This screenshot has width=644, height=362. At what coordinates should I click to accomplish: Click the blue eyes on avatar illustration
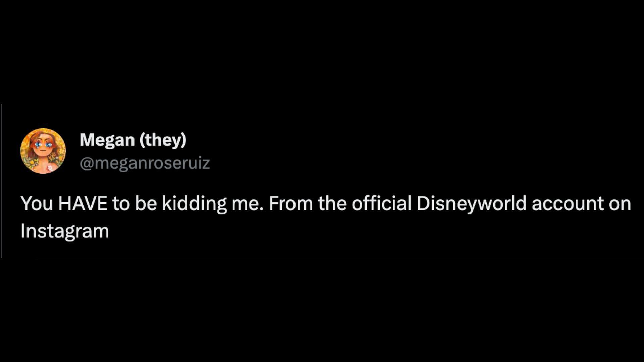coord(44,145)
